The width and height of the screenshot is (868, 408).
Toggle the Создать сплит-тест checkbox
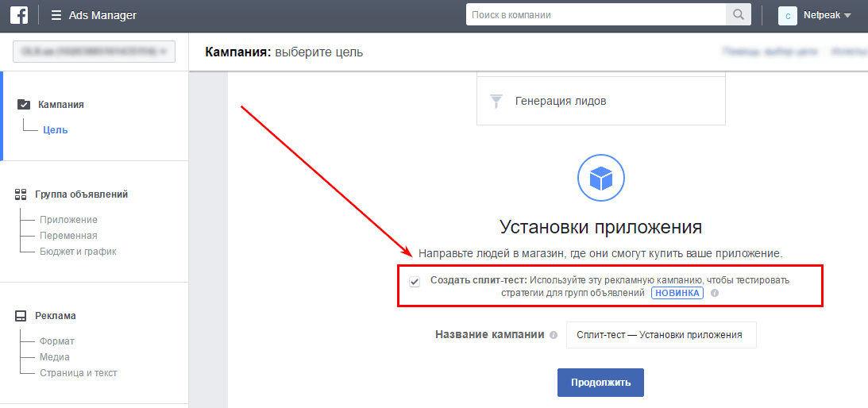415,282
